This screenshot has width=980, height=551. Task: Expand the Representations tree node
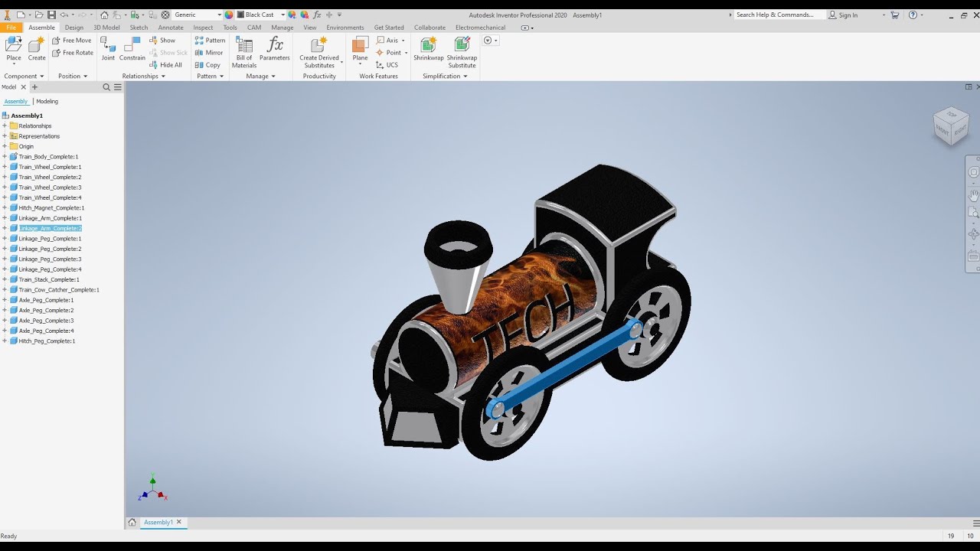coord(5,136)
